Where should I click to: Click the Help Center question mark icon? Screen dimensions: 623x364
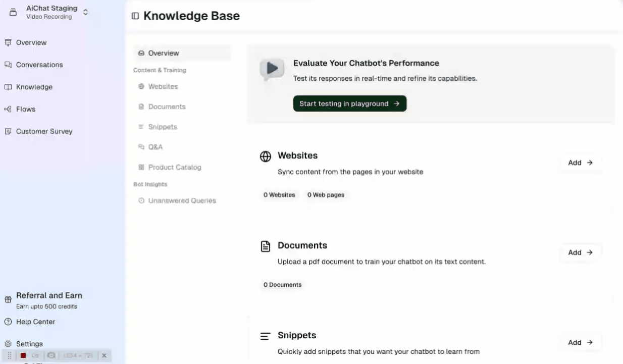click(8, 322)
